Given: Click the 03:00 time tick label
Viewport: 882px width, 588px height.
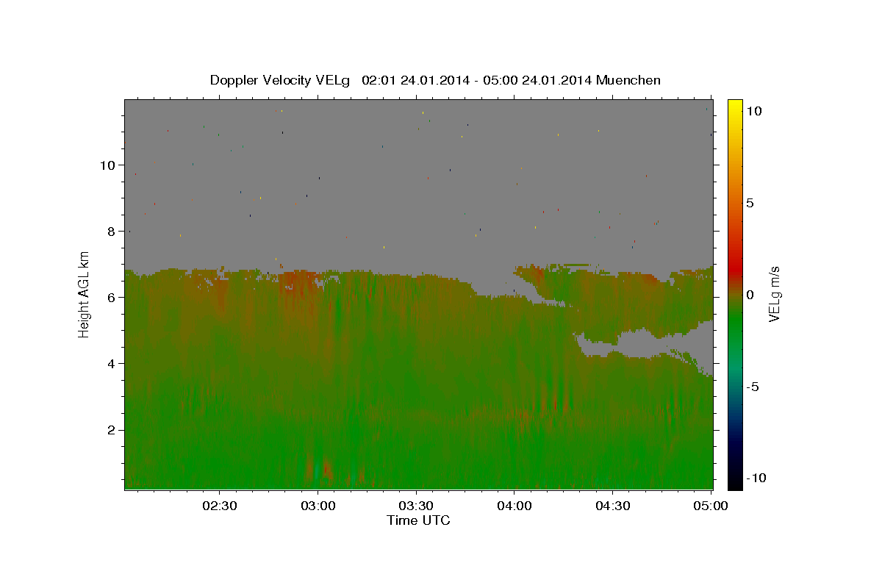Looking at the screenshot, I should pyautogui.click(x=318, y=506).
